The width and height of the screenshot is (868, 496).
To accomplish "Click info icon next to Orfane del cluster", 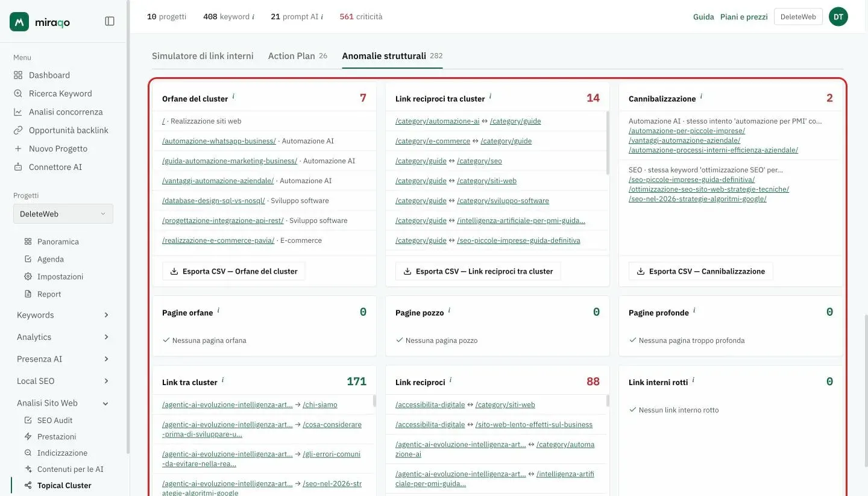I will tap(234, 96).
